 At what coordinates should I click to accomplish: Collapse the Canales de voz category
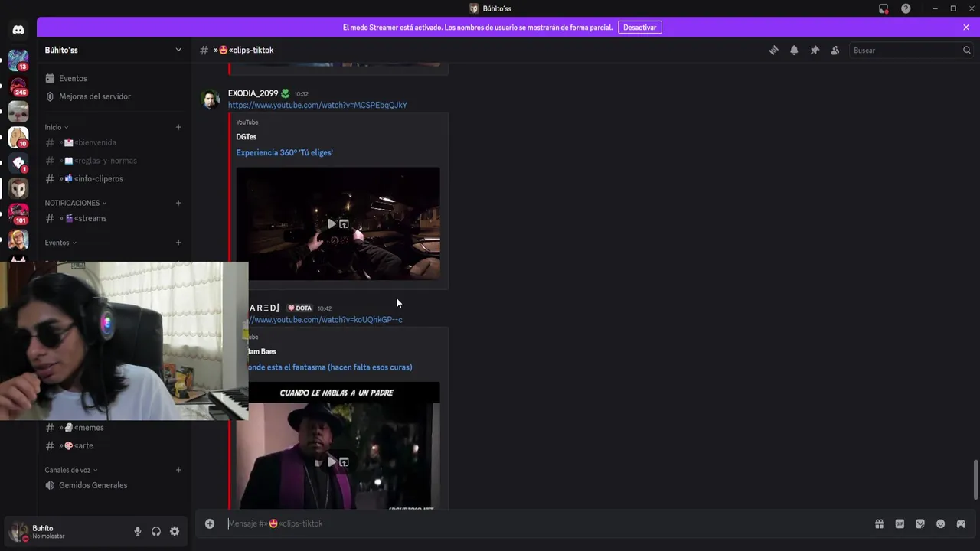[x=71, y=471]
